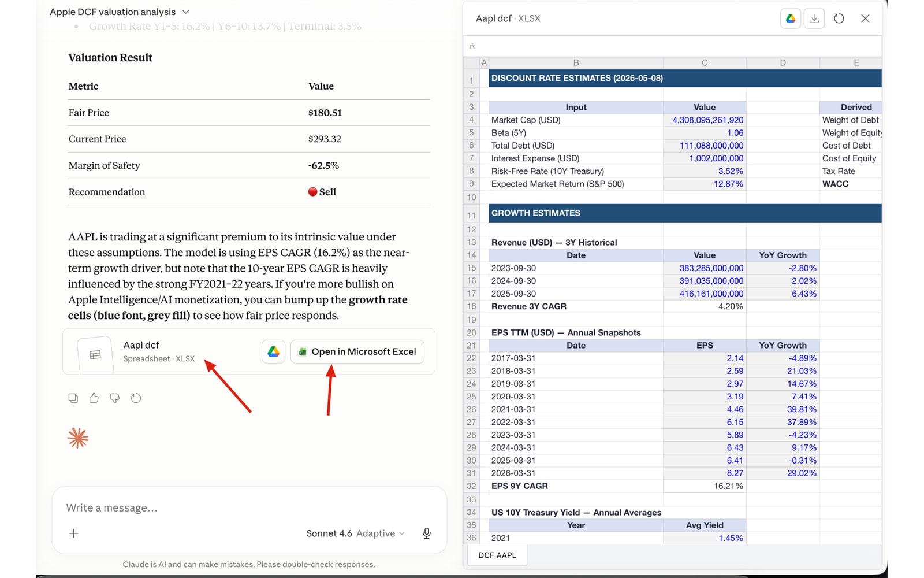The width and height of the screenshot is (924, 578).
Task: Click EPS 9Y CAGR value 16.21%
Action: [705, 486]
